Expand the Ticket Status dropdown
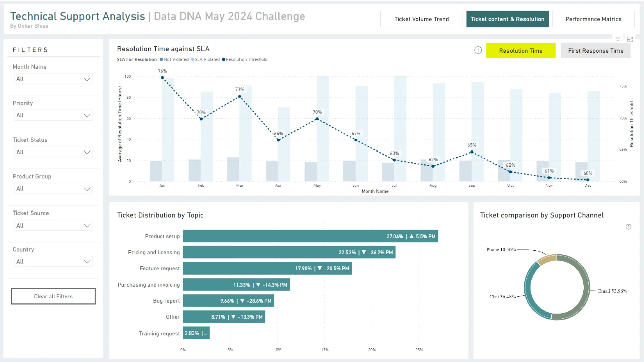Viewport: 644px width, 362px height. tap(54, 152)
